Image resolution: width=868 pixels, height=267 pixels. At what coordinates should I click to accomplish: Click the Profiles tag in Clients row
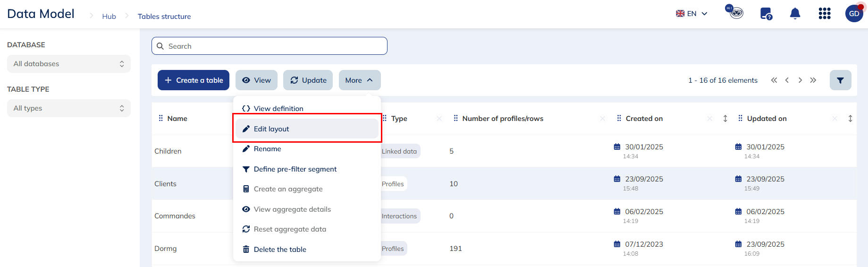coord(394,184)
